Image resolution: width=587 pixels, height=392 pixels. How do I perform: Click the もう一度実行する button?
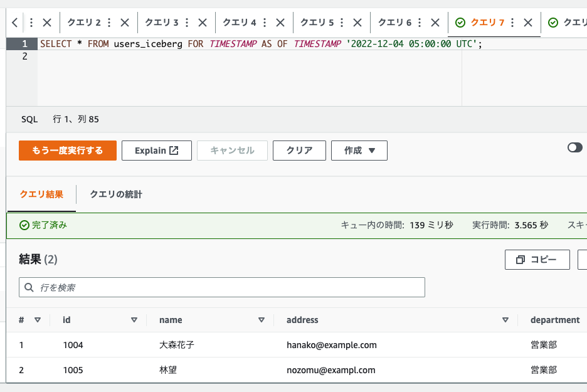coord(67,150)
